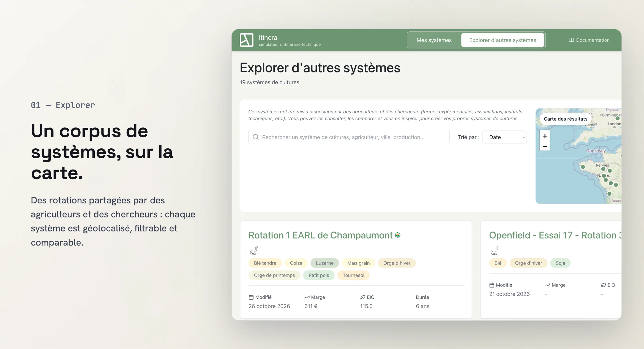Select Orge d'hiver tag on Champaumont card
The image size is (644, 349).
397,263
